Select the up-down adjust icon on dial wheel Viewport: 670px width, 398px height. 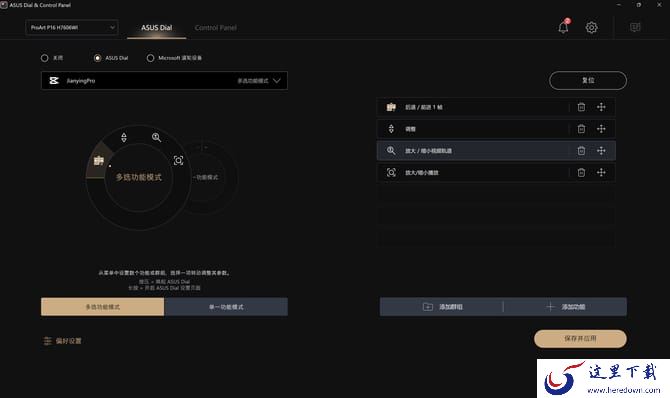click(124, 138)
